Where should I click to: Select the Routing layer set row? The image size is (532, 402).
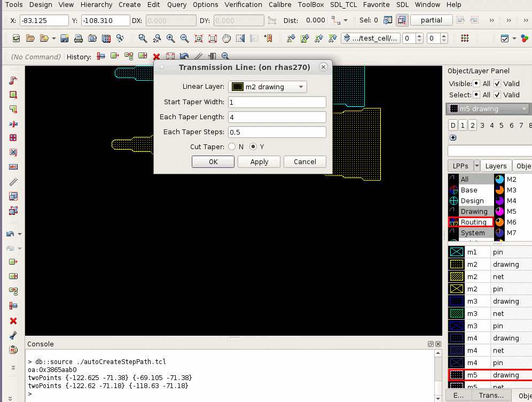click(x=471, y=222)
